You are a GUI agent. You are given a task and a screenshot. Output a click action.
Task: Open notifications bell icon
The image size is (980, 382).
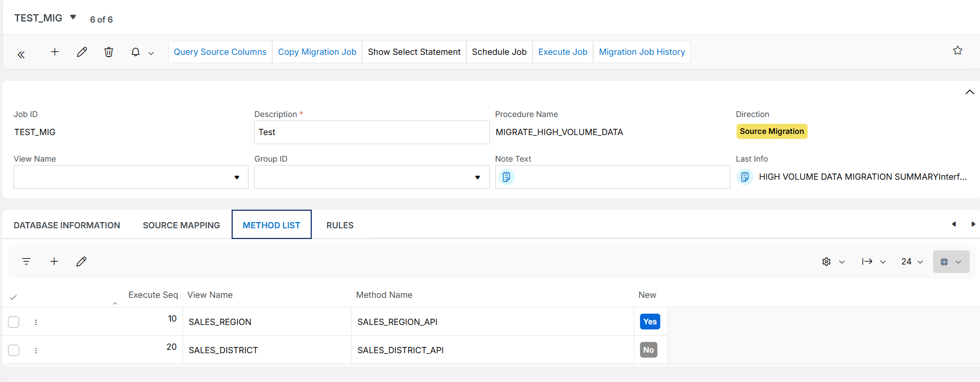pyautogui.click(x=136, y=52)
